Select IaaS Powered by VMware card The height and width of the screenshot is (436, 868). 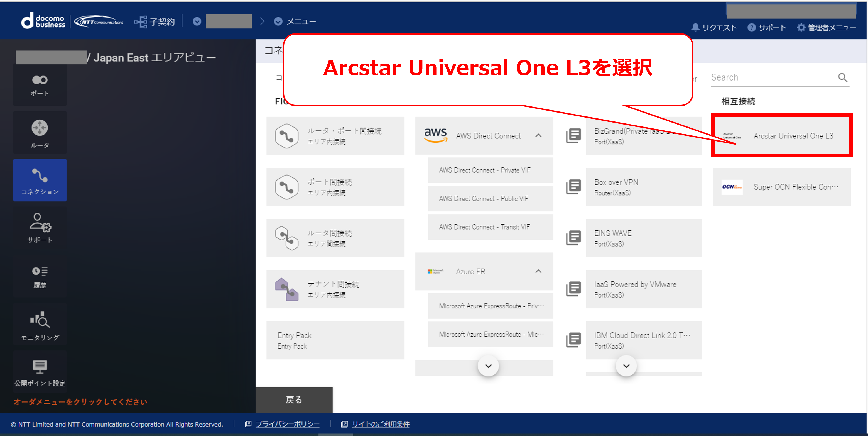(x=644, y=289)
